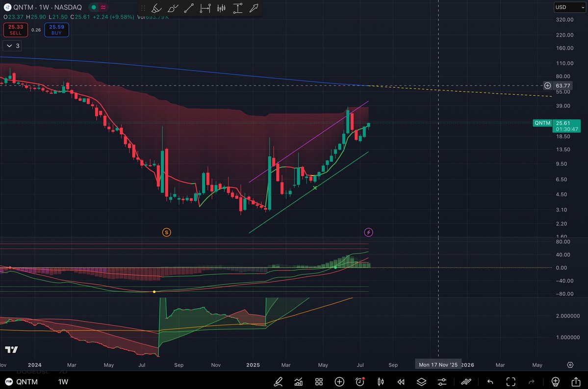Click the 0.26 spread value

(x=36, y=30)
